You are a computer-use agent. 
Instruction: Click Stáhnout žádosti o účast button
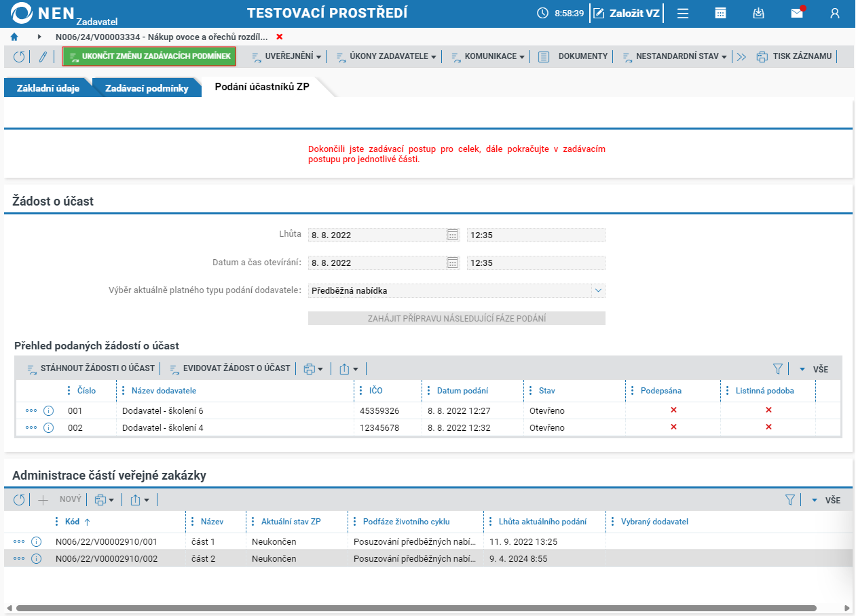(91, 368)
